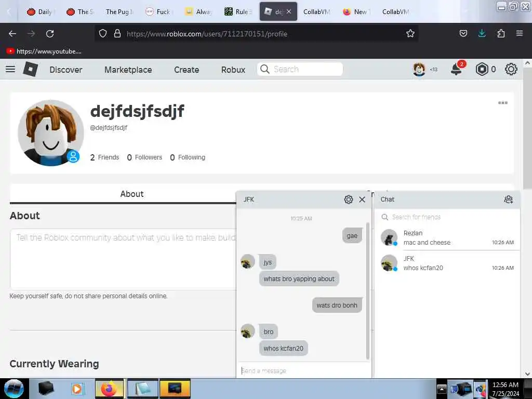Click the blue friend badge on avatar
The height and width of the screenshot is (399, 532).
73,156
